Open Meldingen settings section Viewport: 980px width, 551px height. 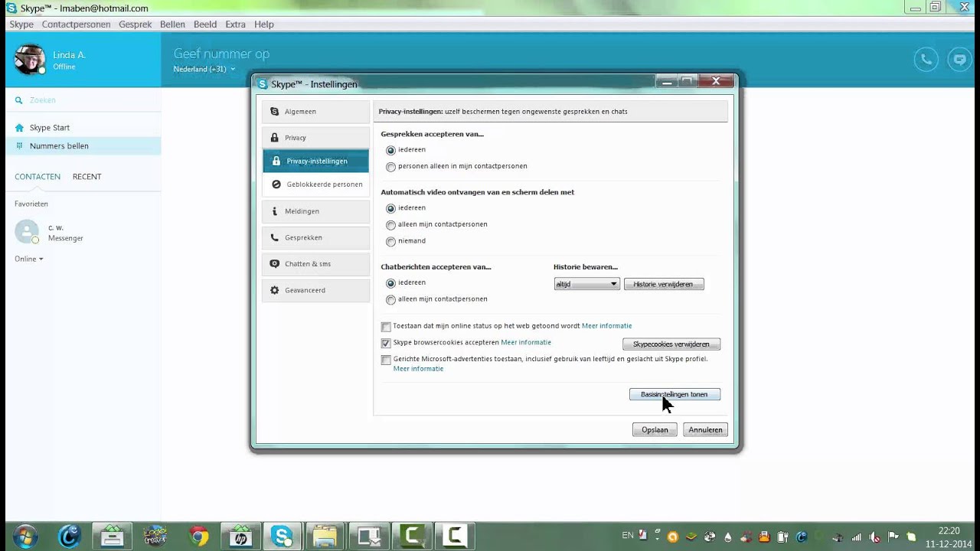click(315, 211)
